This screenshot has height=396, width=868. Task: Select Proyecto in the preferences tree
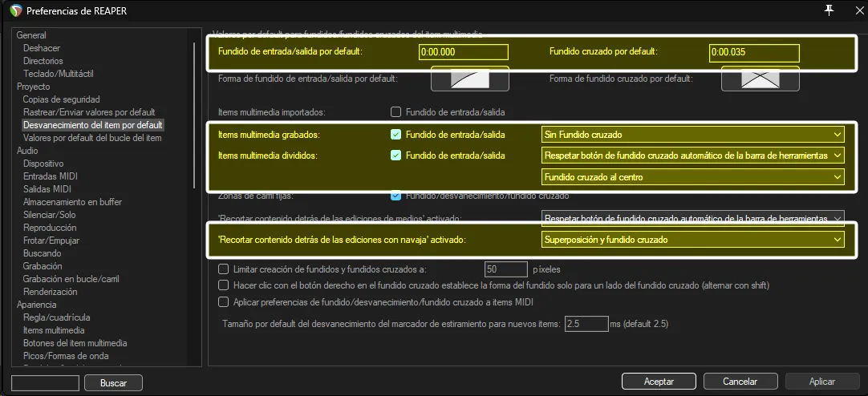[33, 87]
